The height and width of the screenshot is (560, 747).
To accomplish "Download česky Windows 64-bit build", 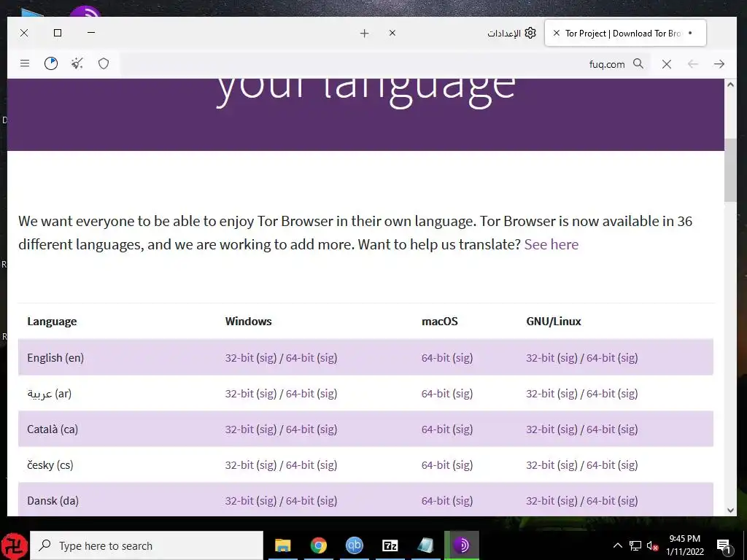I will pos(300,464).
